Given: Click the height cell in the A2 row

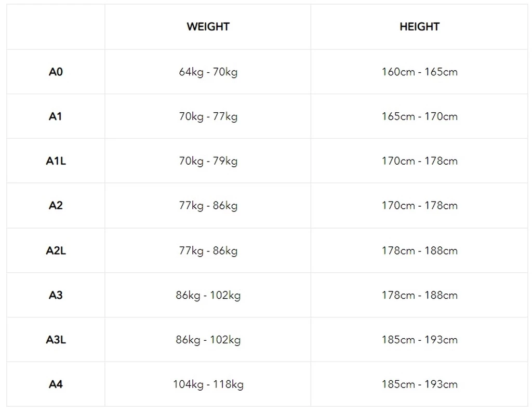Looking at the screenshot, I should (419, 206).
